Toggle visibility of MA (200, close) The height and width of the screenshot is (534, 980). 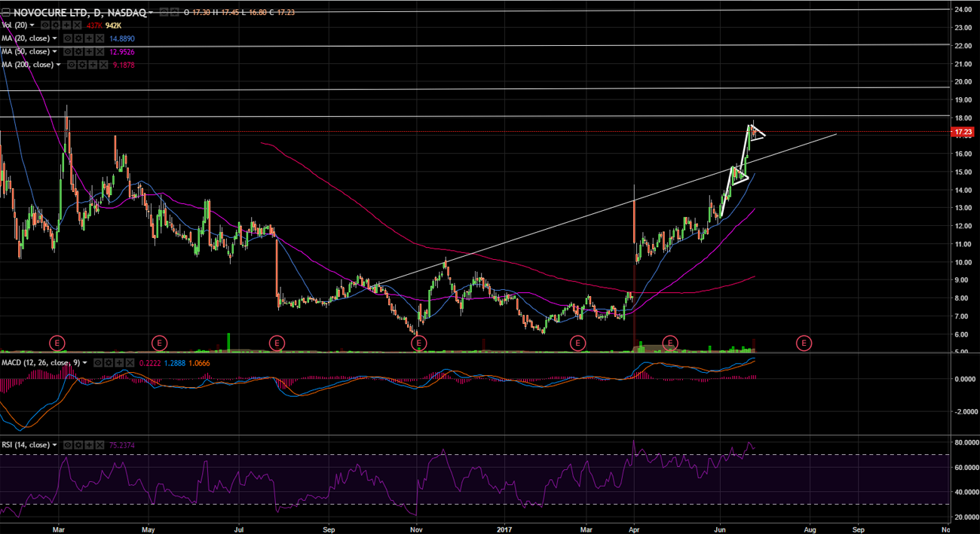coord(72,65)
